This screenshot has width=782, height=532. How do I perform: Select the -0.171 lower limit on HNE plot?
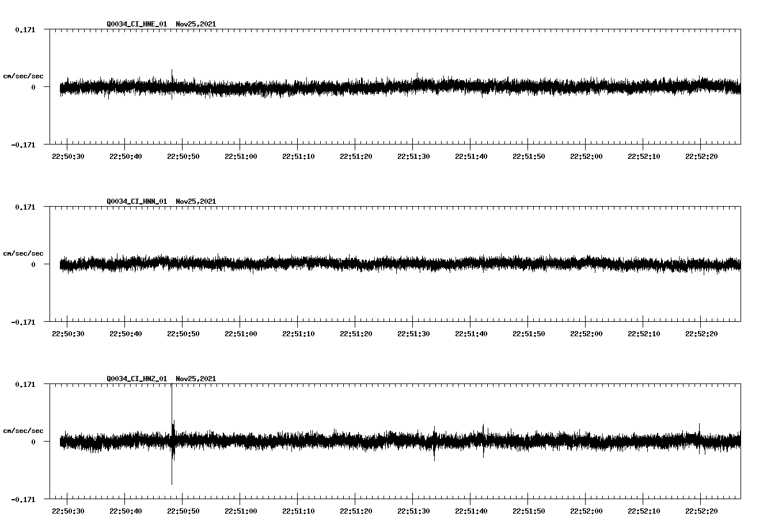pos(23,145)
